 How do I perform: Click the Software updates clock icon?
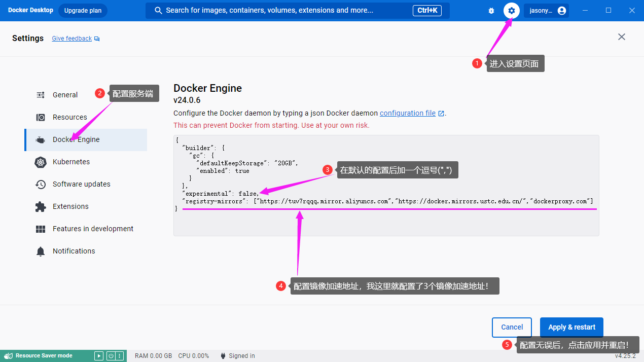pyautogui.click(x=41, y=185)
